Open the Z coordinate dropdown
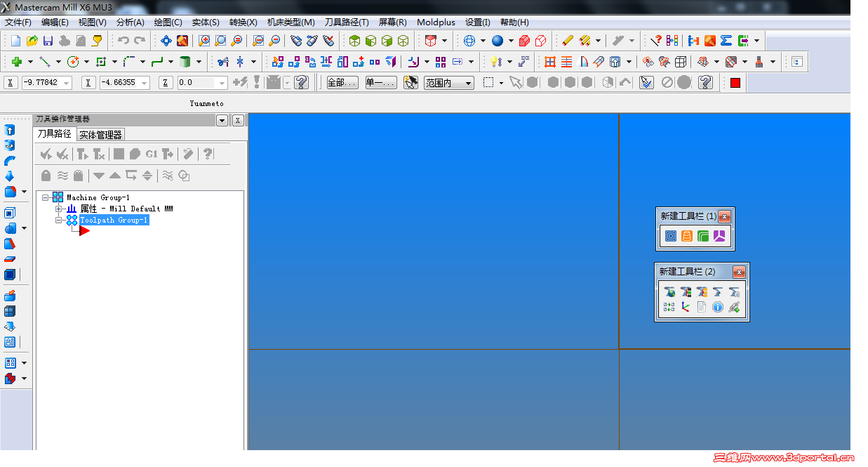The width and height of the screenshot is (868, 467). click(222, 83)
